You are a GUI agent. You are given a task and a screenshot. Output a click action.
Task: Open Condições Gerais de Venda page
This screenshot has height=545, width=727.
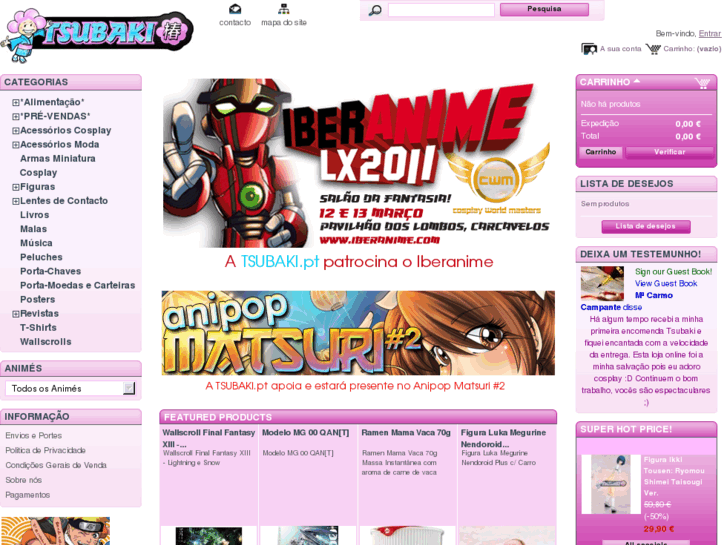pyautogui.click(x=56, y=465)
